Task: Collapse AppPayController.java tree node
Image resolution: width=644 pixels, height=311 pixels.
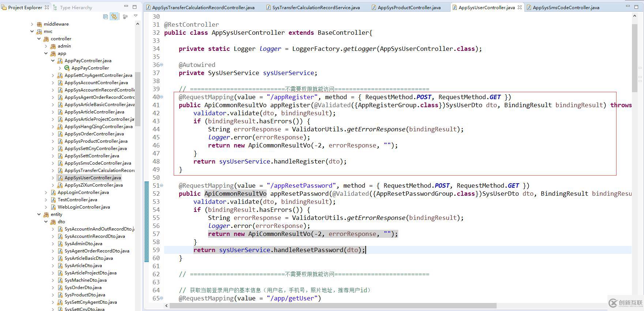Action: click(x=53, y=61)
